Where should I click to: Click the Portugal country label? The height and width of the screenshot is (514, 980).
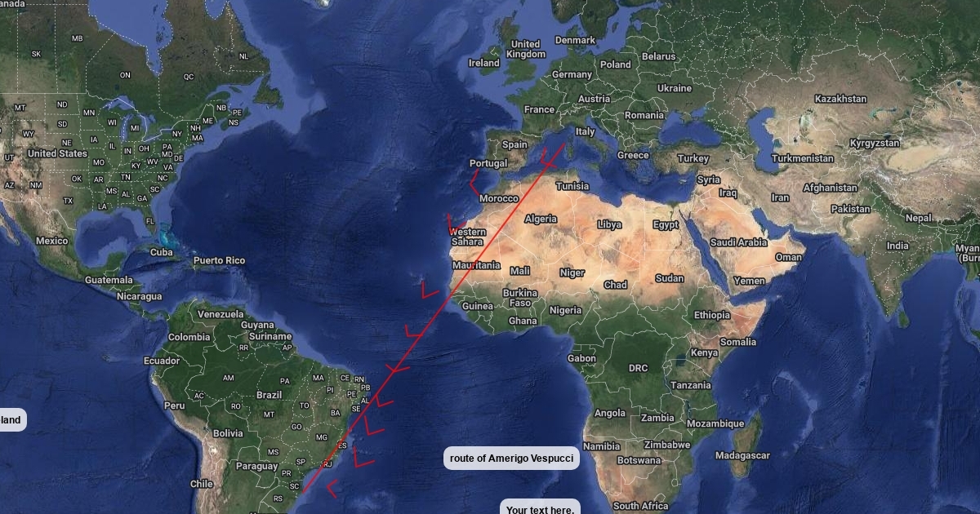tap(488, 163)
